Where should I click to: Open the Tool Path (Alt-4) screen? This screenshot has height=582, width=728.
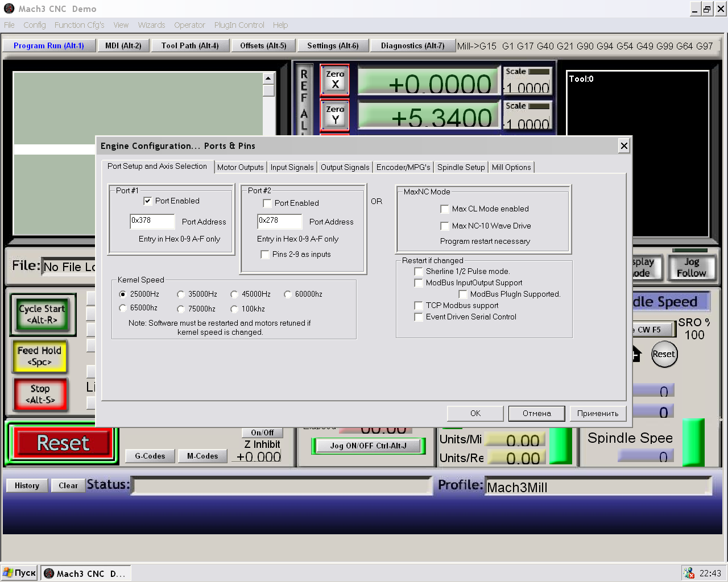190,45
